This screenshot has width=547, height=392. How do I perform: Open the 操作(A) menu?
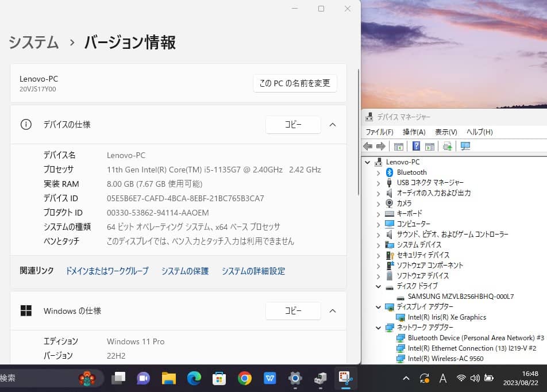pos(414,132)
